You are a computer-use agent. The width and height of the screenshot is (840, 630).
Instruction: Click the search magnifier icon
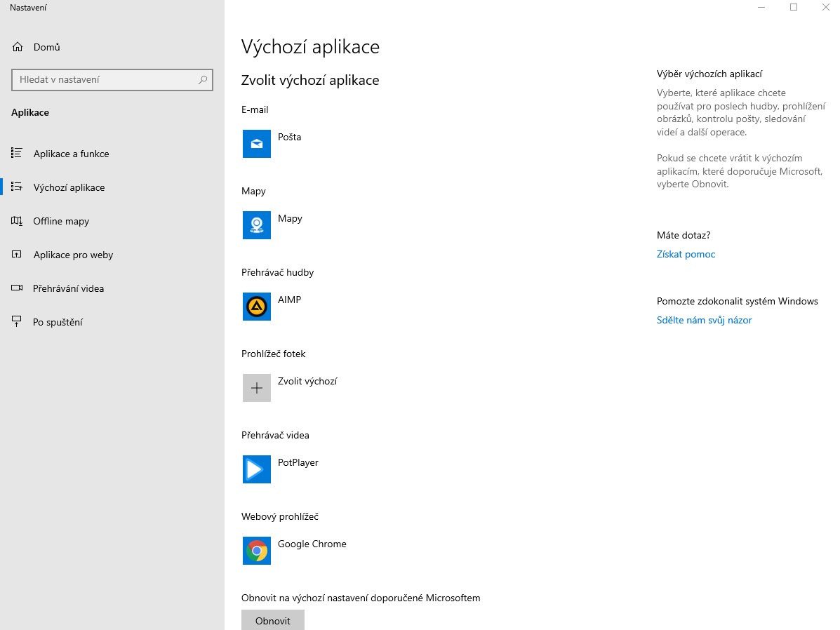(203, 80)
